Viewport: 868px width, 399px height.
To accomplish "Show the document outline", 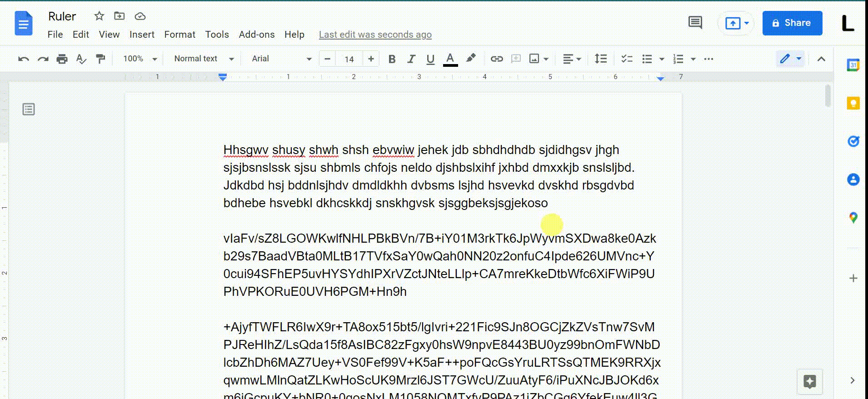I will tap(29, 110).
